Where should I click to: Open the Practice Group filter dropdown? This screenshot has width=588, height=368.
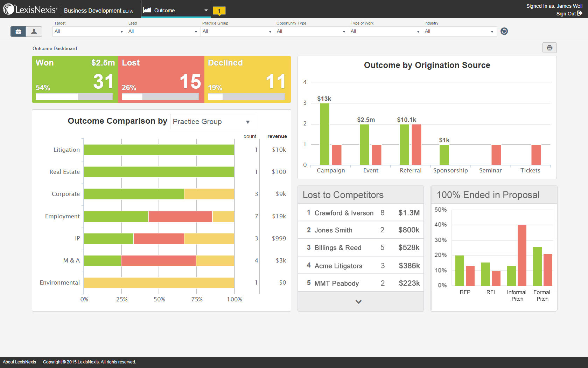(x=237, y=32)
